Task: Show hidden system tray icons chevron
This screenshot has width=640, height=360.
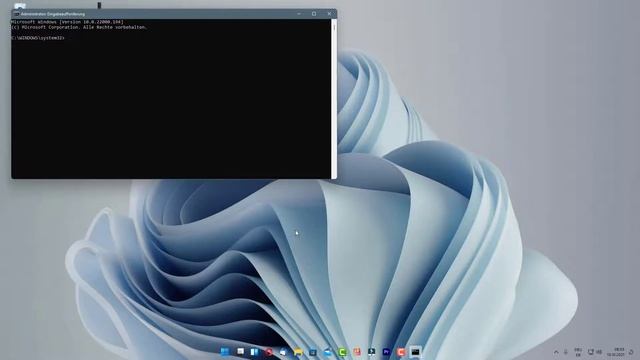Action: (x=556, y=352)
